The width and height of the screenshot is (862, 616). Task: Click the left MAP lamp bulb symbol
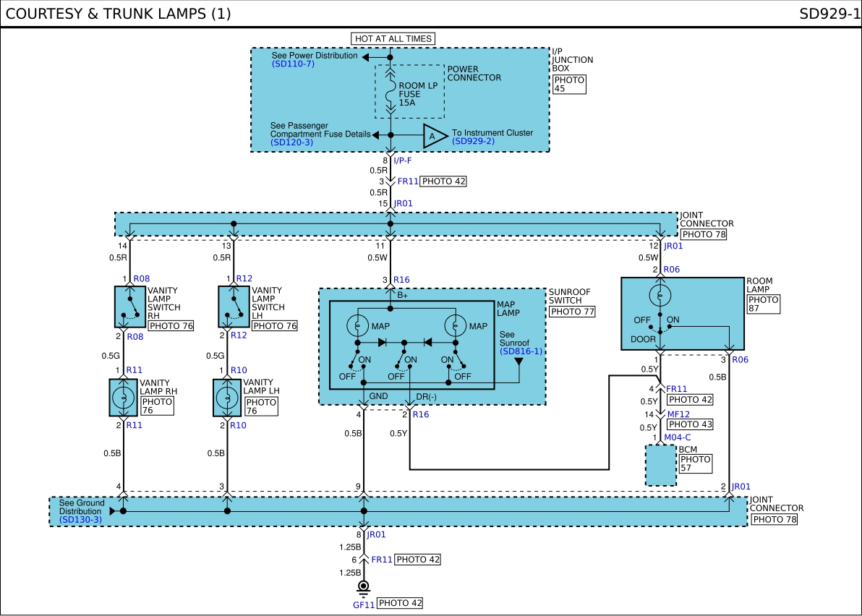[x=357, y=326]
